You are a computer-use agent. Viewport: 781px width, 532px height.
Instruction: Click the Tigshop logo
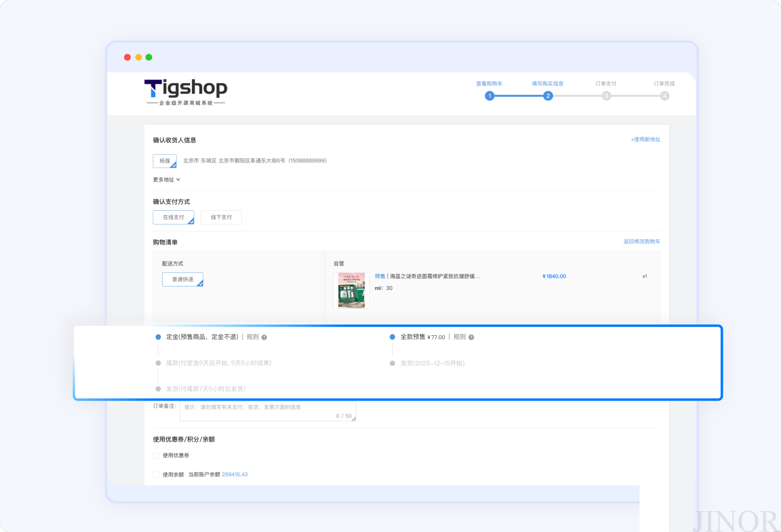coord(186,92)
